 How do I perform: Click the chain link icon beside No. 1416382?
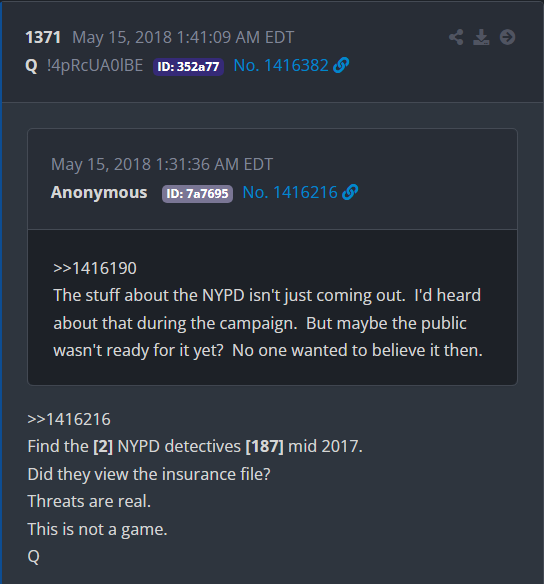click(341, 65)
